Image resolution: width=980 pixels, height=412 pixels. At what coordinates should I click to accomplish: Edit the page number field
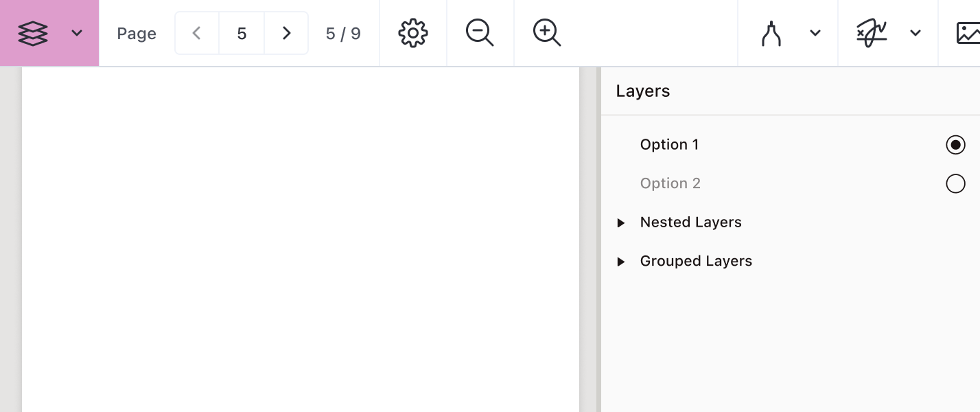coord(242,33)
